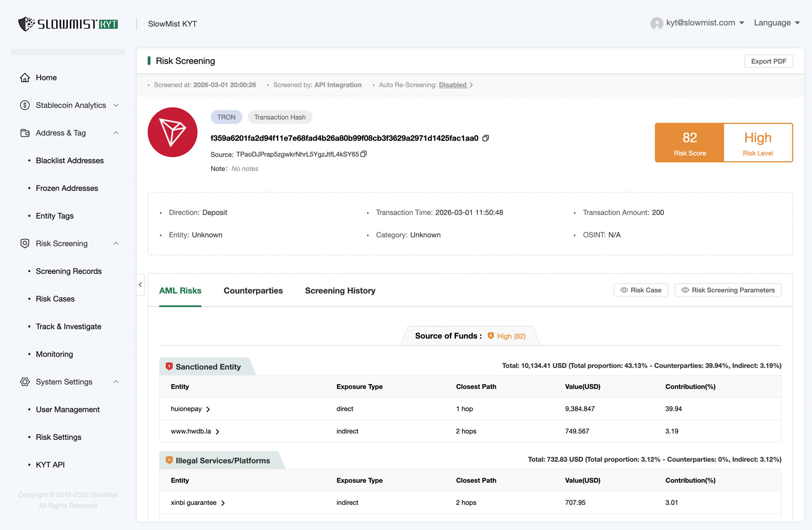The width and height of the screenshot is (812, 530).
Task: Open the kyt@slowmist.com account dropdown
Action: (700, 23)
